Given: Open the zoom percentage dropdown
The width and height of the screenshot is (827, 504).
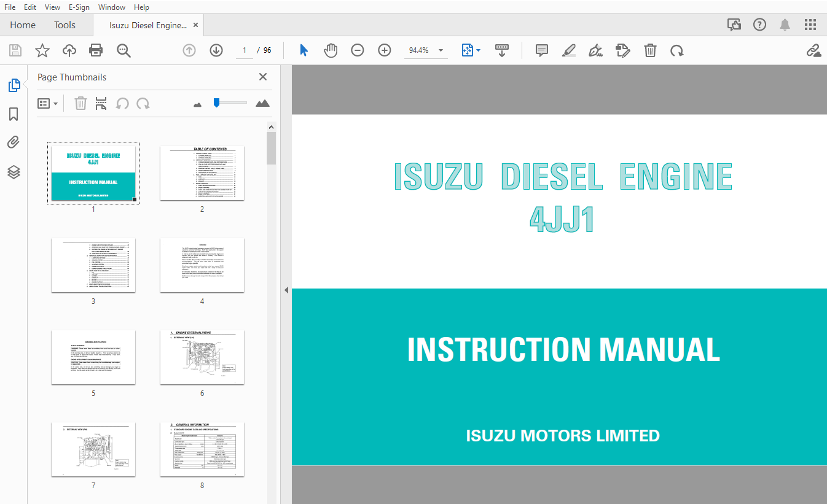Looking at the screenshot, I should point(441,50).
